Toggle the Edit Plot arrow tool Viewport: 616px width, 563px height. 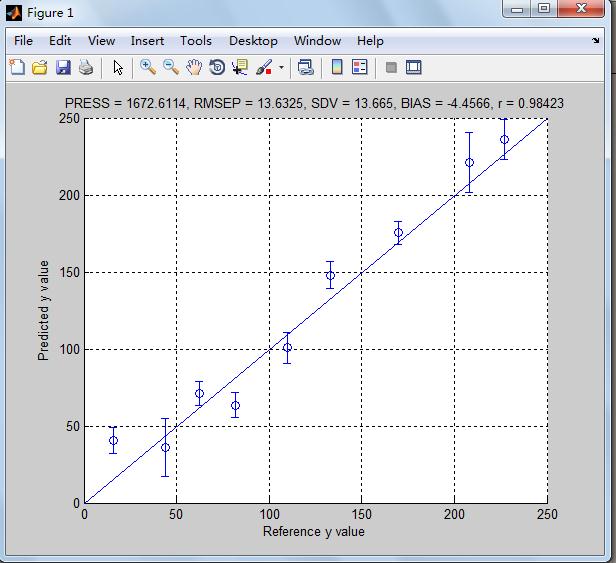tap(118, 68)
